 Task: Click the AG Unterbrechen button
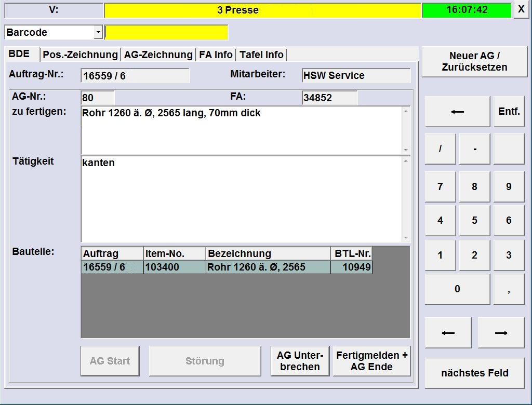coord(300,360)
